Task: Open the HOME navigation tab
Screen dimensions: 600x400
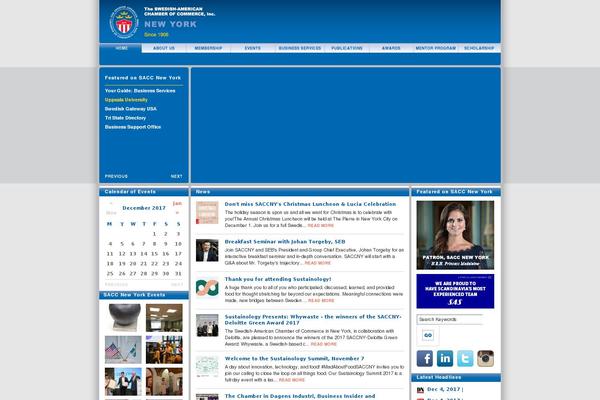Action: [121, 48]
